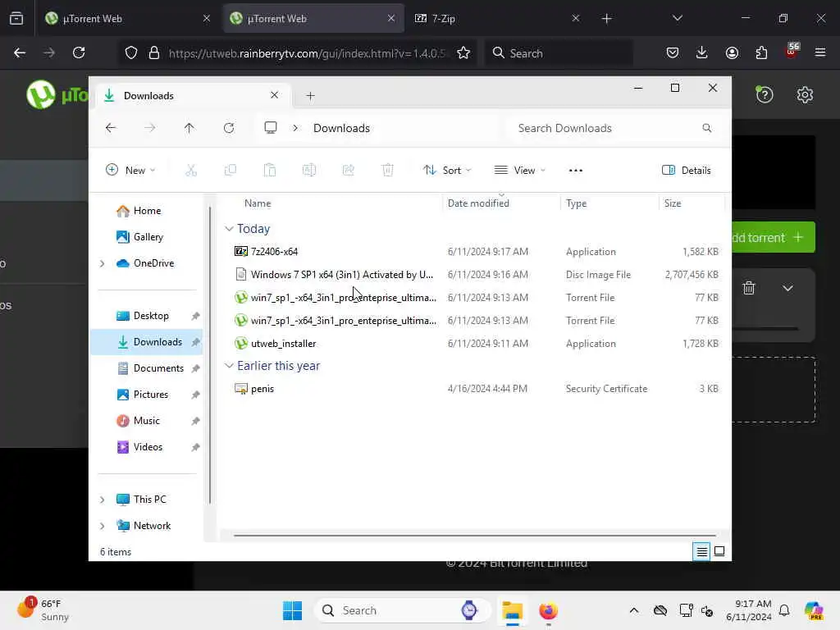Image resolution: width=840 pixels, height=630 pixels.
Task: Open Documents quick access folder
Action: pyautogui.click(x=150, y=368)
